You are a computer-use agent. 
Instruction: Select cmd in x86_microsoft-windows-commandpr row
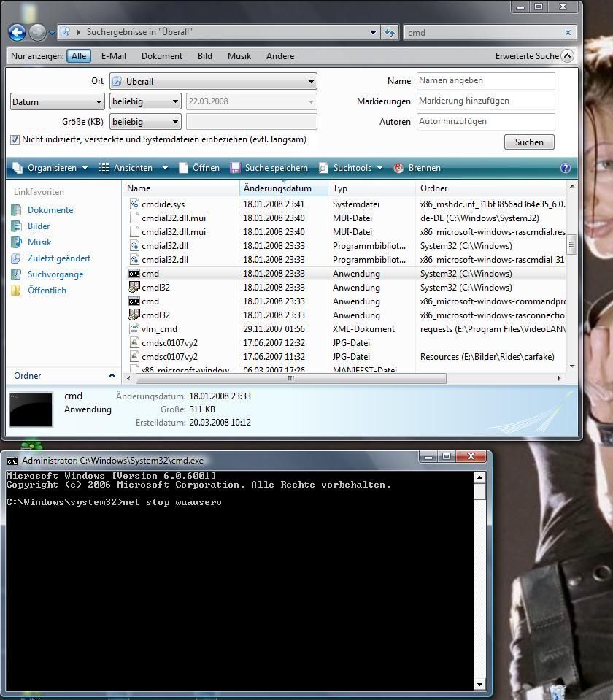(150, 301)
